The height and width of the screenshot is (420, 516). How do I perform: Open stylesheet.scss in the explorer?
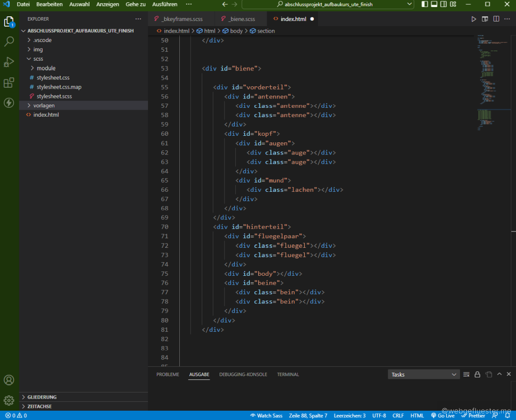(54, 96)
